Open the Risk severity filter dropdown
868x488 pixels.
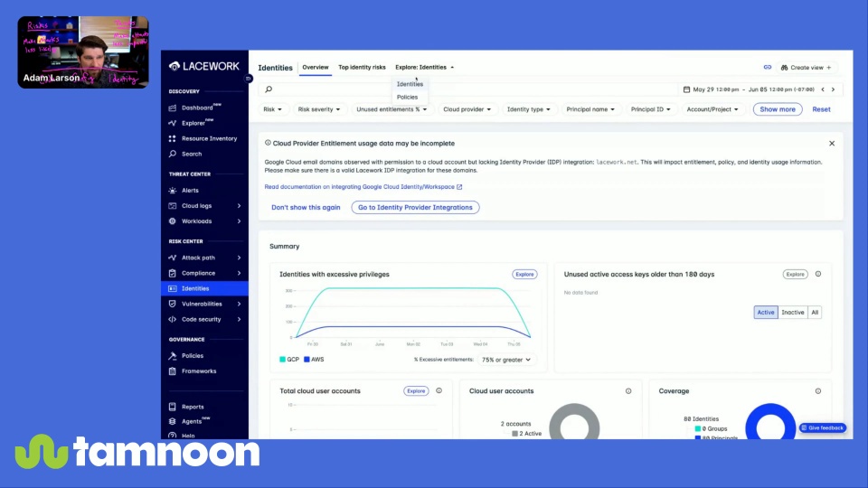click(x=319, y=109)
